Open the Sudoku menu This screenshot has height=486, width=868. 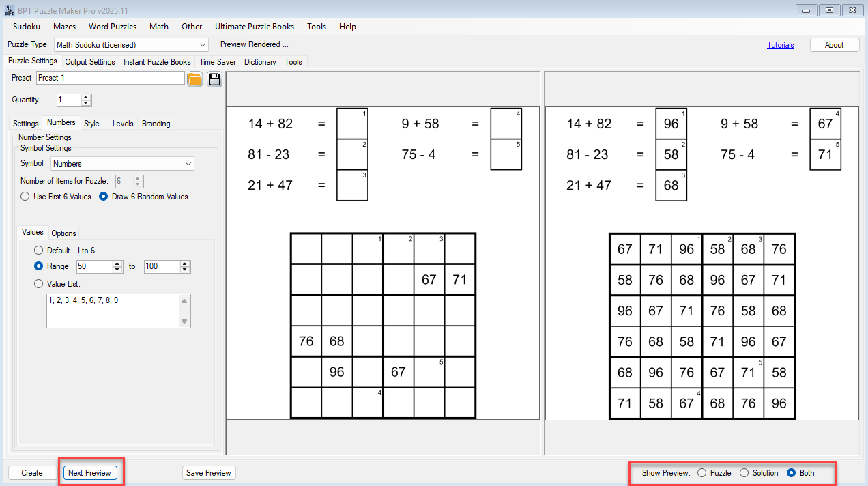[x=27, y=27]
